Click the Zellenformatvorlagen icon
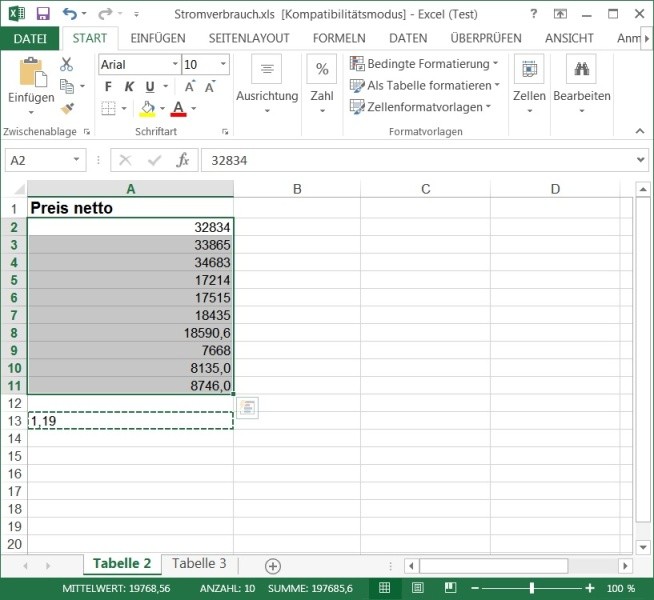 [x=357, y=107]
